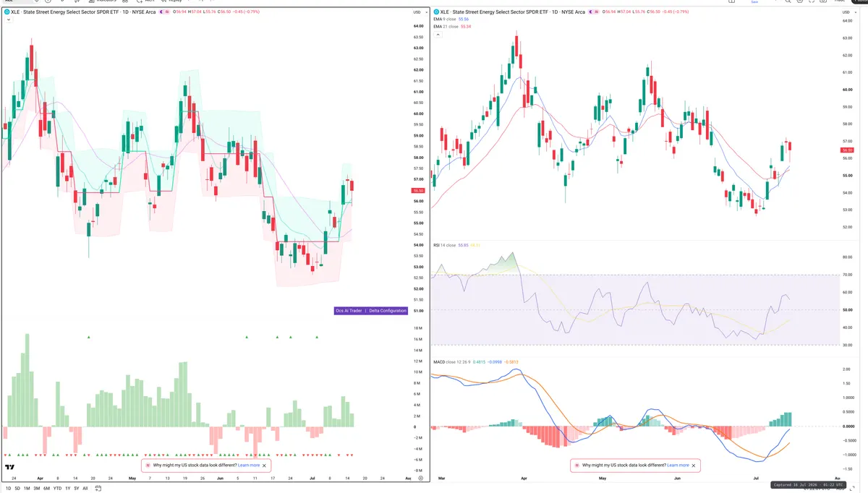Click left chart XLE symbol title
868x493 pixels.
83,12
